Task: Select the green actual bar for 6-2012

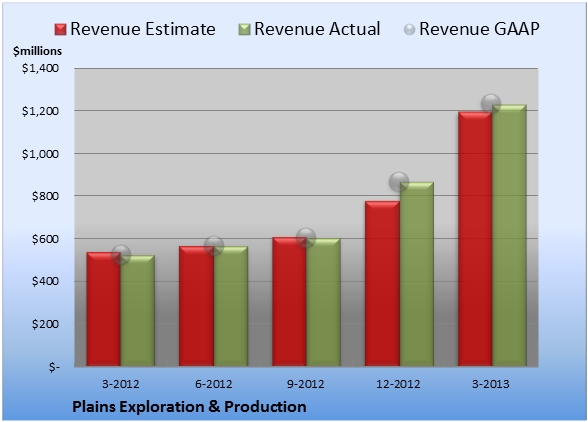Action: pyautogui.click(x=231, y=306)
